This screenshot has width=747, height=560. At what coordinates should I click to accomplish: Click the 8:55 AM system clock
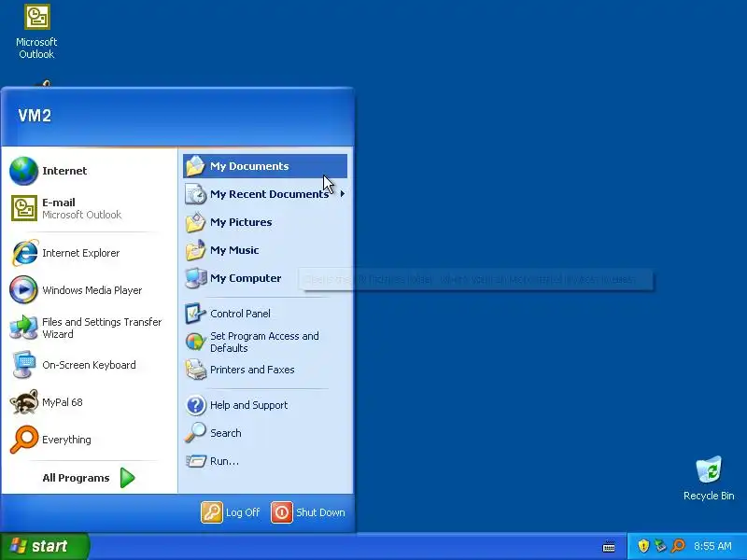[x=712, y=546]
